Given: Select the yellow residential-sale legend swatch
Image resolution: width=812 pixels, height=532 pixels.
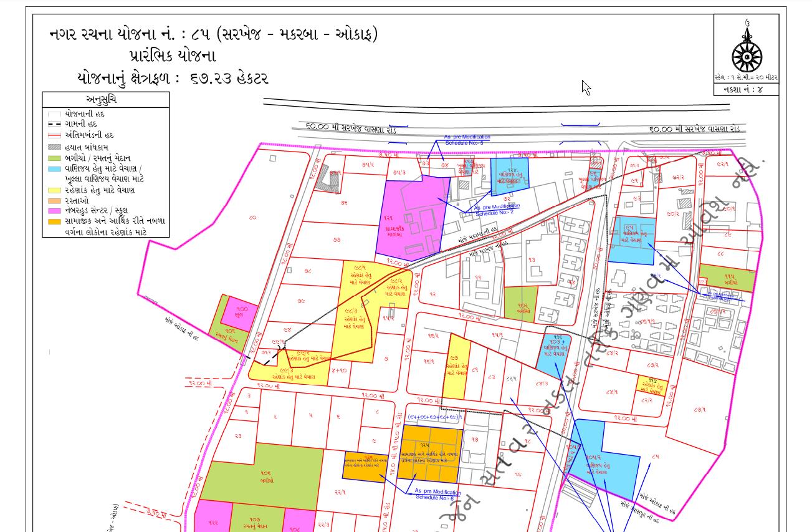Looking at the screenshot, I should (x=53, y=190).
